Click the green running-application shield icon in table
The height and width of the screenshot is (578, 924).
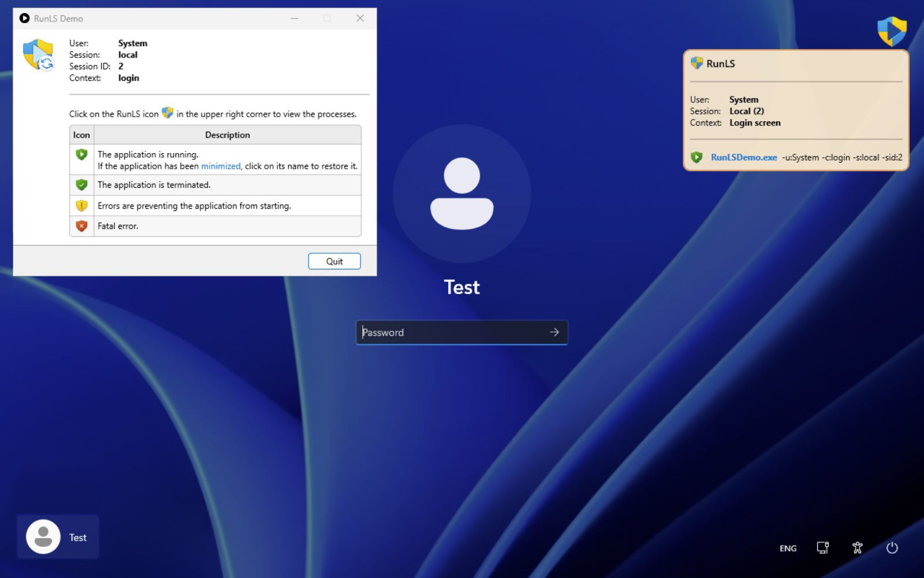(81, 154)
